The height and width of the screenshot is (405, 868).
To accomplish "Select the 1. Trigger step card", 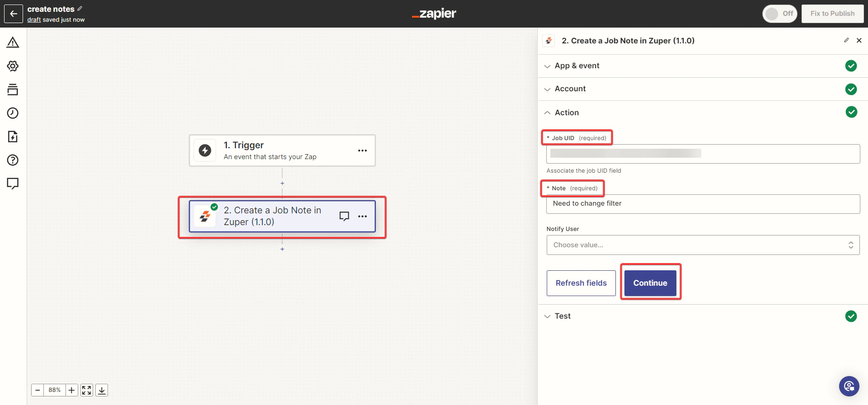I will [x=282, y=151].
